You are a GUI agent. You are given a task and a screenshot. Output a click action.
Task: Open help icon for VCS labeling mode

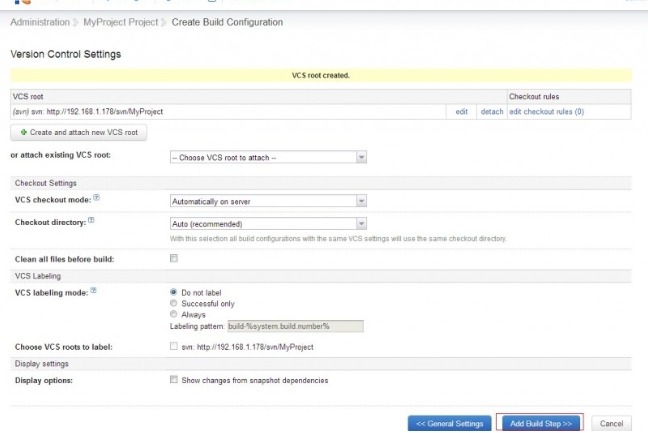(x=93, y=288)
